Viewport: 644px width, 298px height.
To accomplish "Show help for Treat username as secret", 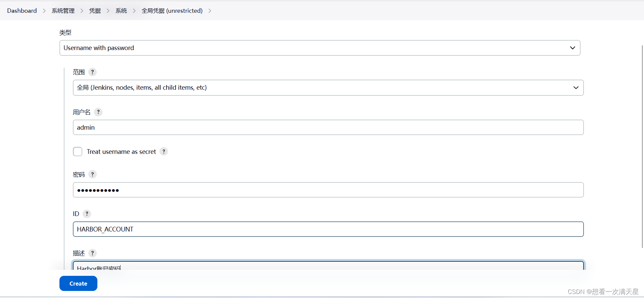I will 164,152.
